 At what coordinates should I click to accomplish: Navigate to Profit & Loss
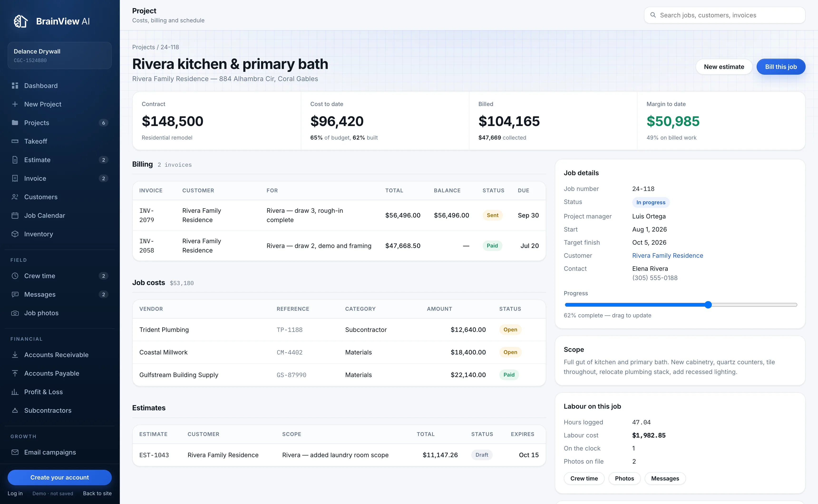coord(60,392)
